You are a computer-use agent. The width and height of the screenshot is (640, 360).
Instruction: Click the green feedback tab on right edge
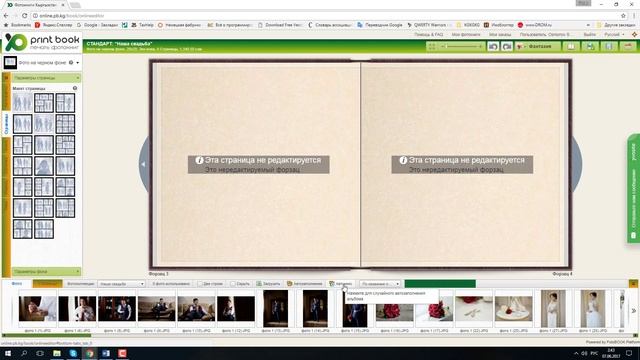click(633, 189)
